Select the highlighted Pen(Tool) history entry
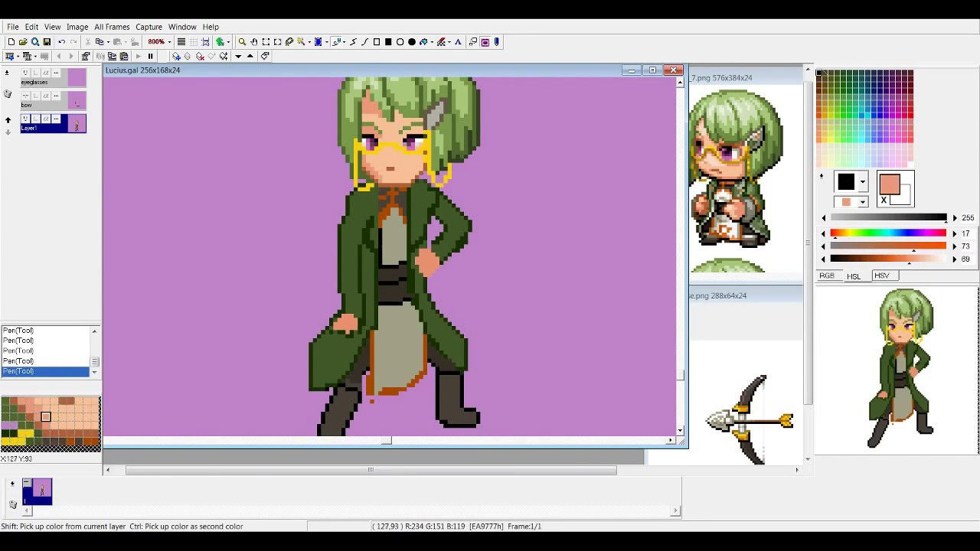Screen dimensions: 980x551 45,371
